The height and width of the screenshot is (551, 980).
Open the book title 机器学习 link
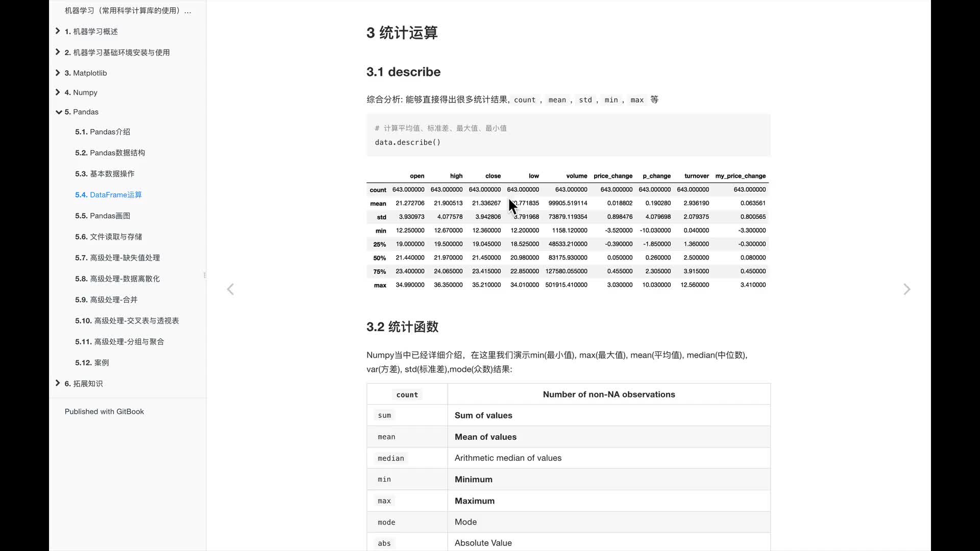click(128, 10)
